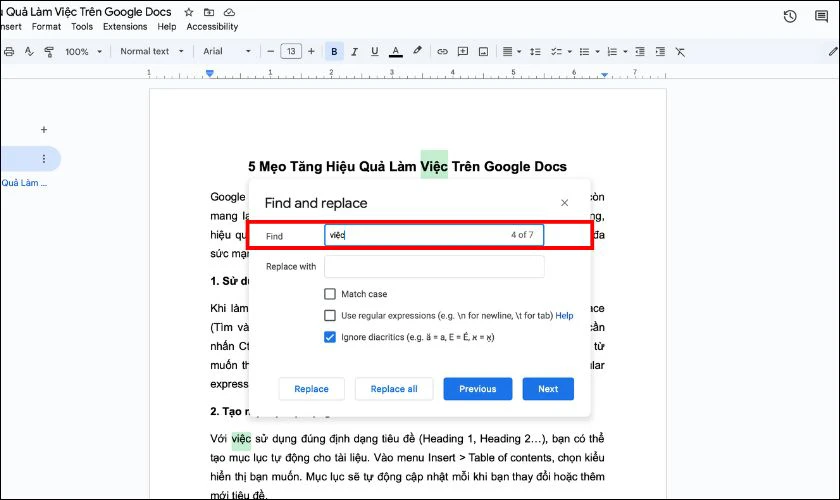Increase the paragraph indent
The image size is (840, 500).
coord(660,51)
